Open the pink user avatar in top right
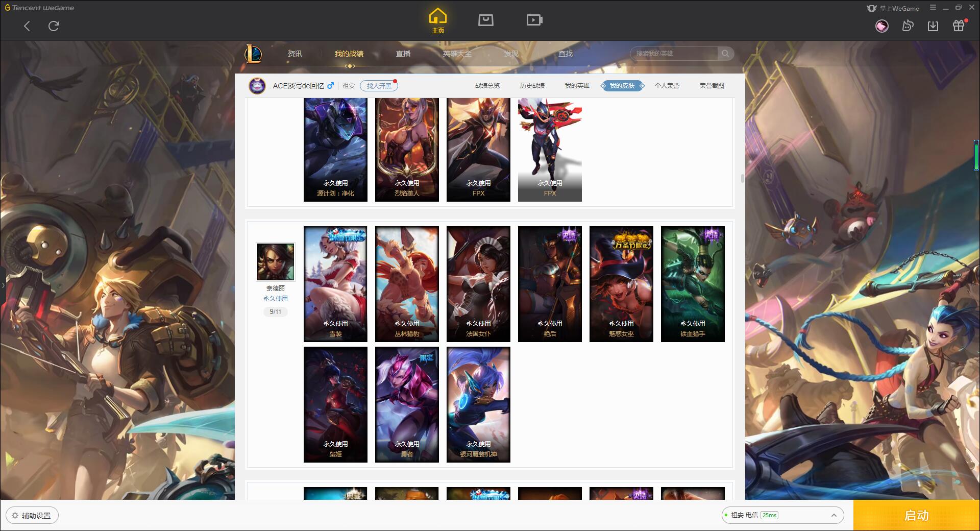The height and width of the screenshot is (531, 980). coord(881,26)
